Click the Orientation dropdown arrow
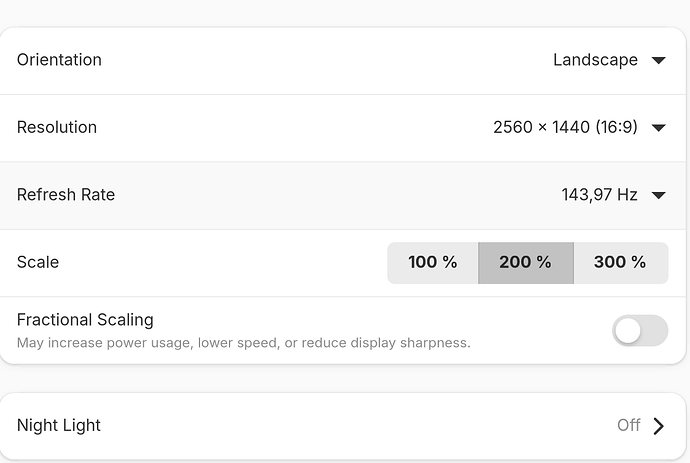Viewport: 690px width, 463px height. [x=658, y=60]
